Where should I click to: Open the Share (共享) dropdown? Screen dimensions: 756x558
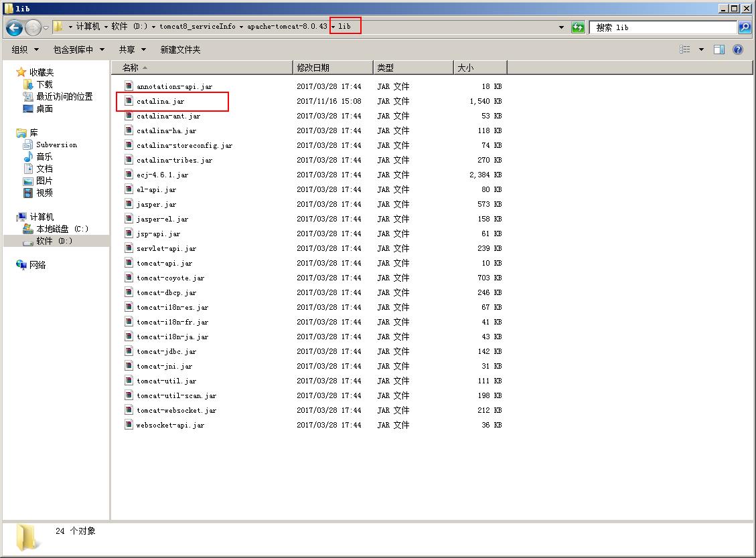[132, 50]
